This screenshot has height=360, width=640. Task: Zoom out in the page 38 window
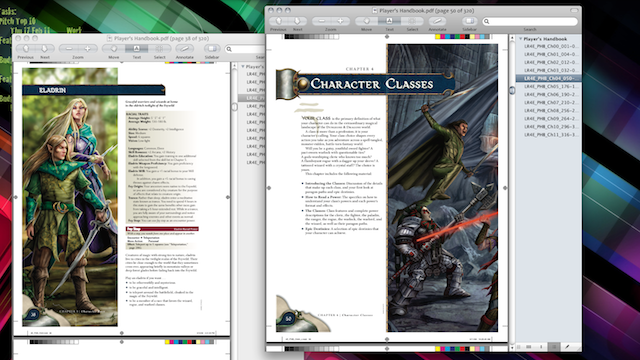pyautogui.click(x=69, y=49)
